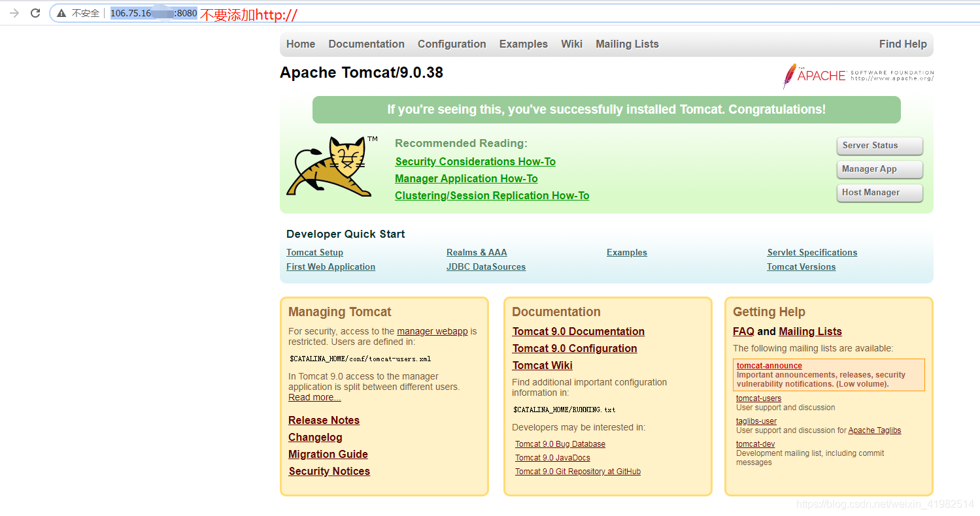Click the JDBC DataSources quick start link
This screenshot has height=516, width=980.
pyautogui.click(x=486, y=266)
